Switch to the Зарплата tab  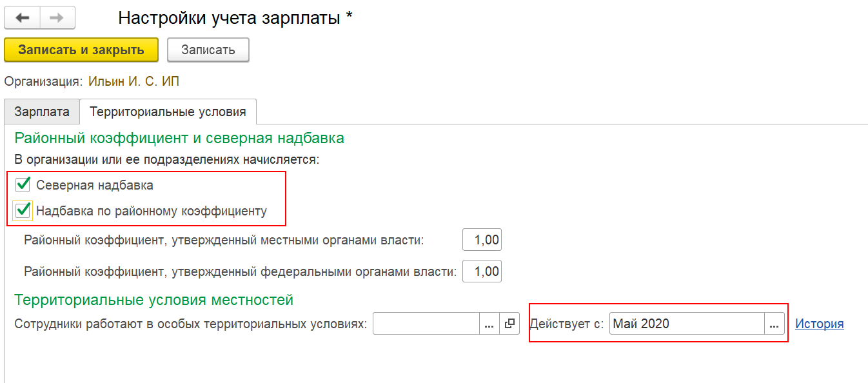point(42,112)
